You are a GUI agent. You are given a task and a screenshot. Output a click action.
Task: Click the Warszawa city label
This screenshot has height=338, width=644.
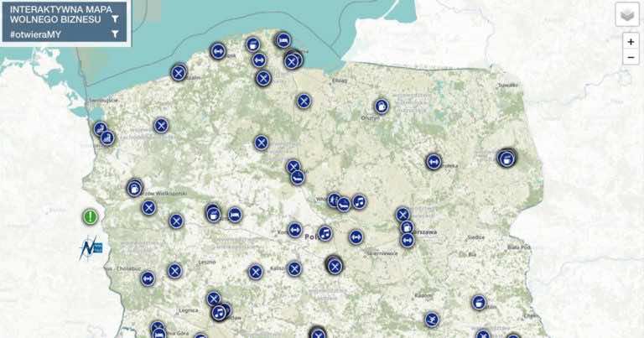pyautogui.click(x=424, y=232)
